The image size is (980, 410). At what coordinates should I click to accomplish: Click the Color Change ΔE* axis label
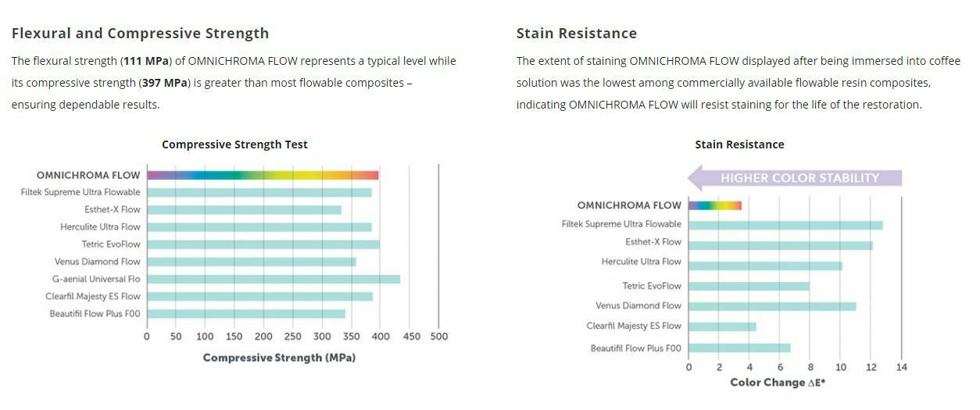778,383
